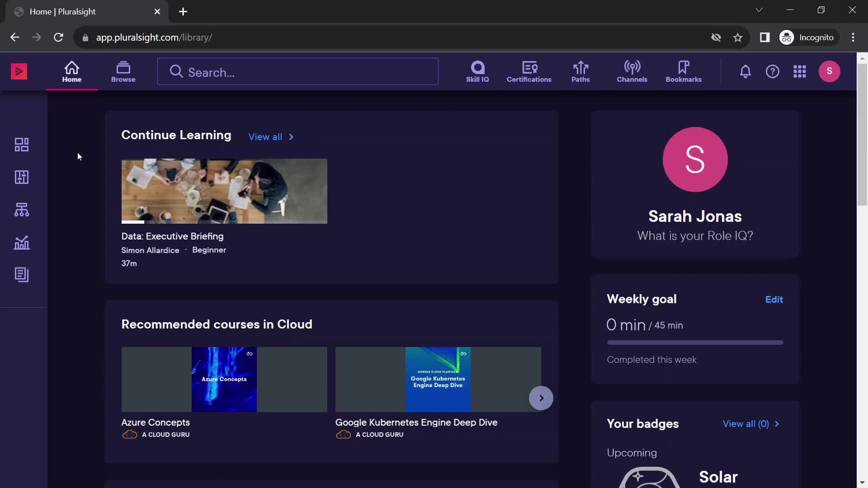
Task: Click the tracking protection eye icon
Action: (716, 38)
